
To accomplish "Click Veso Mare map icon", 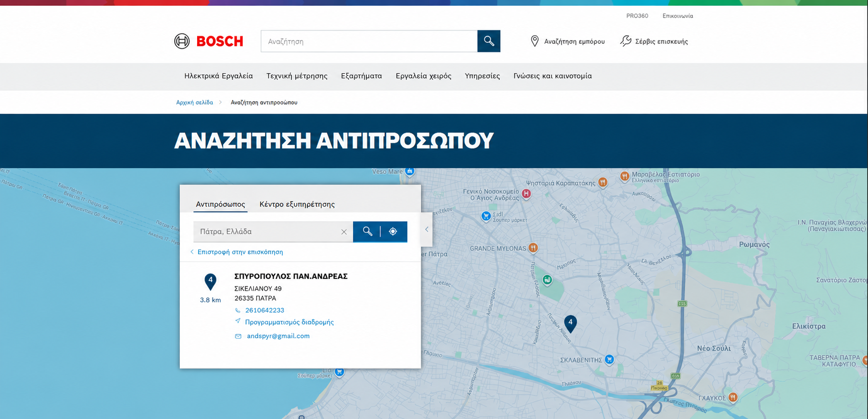I will (x=410, y=172).
